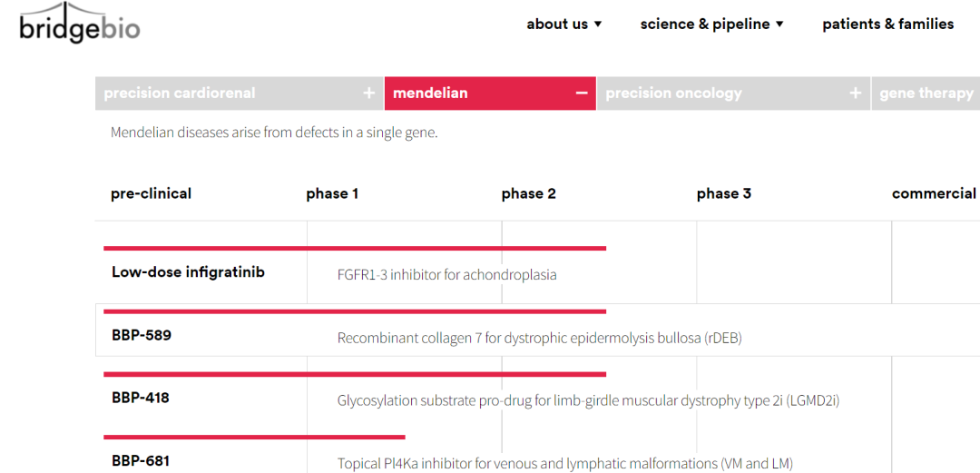
Task: Collapse mendelian section minus icon
Action: coord(582,94)
